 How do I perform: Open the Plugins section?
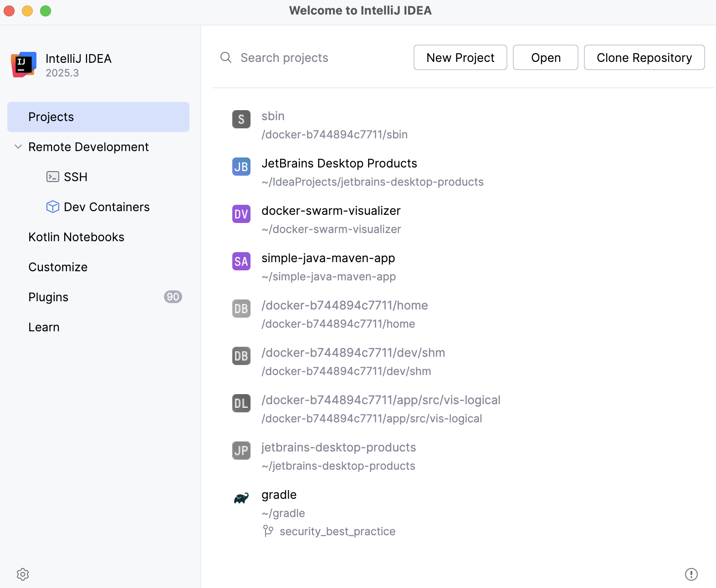48,297
